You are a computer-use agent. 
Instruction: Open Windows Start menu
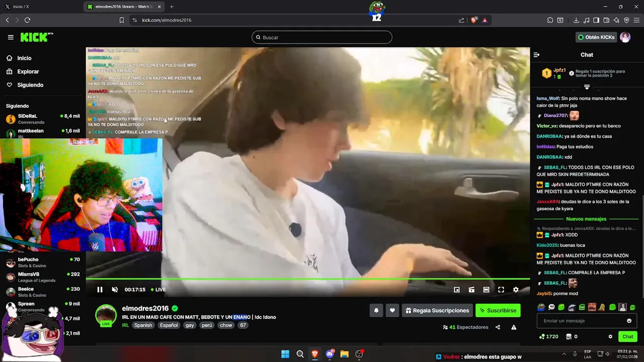285,354
